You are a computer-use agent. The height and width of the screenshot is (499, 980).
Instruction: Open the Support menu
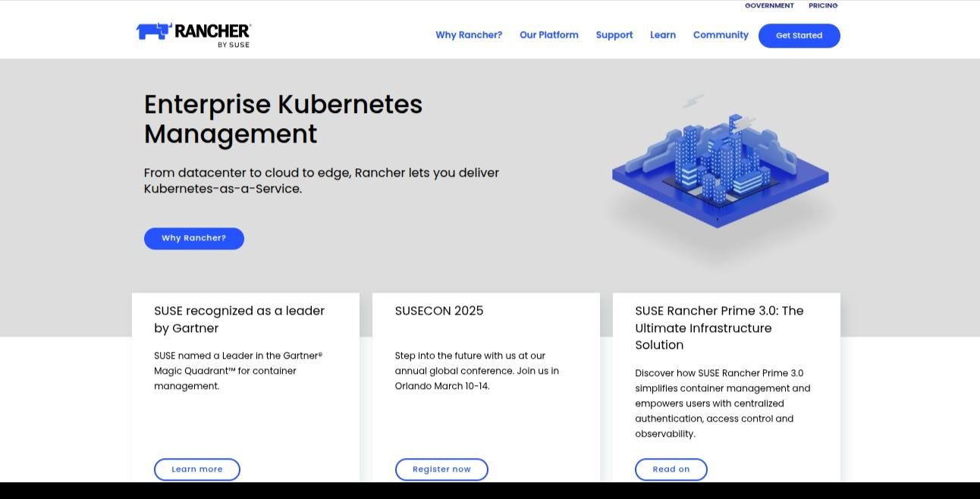614,35
